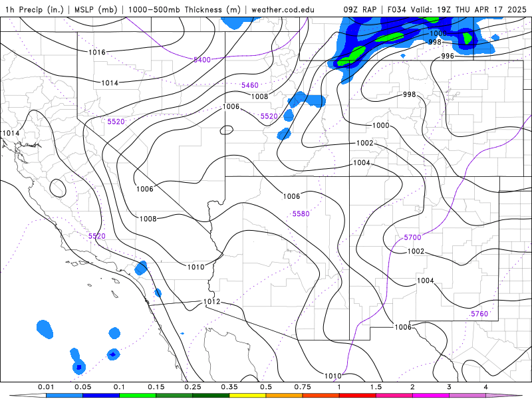Click the purple 5700 thickness label

pos(412,237)
